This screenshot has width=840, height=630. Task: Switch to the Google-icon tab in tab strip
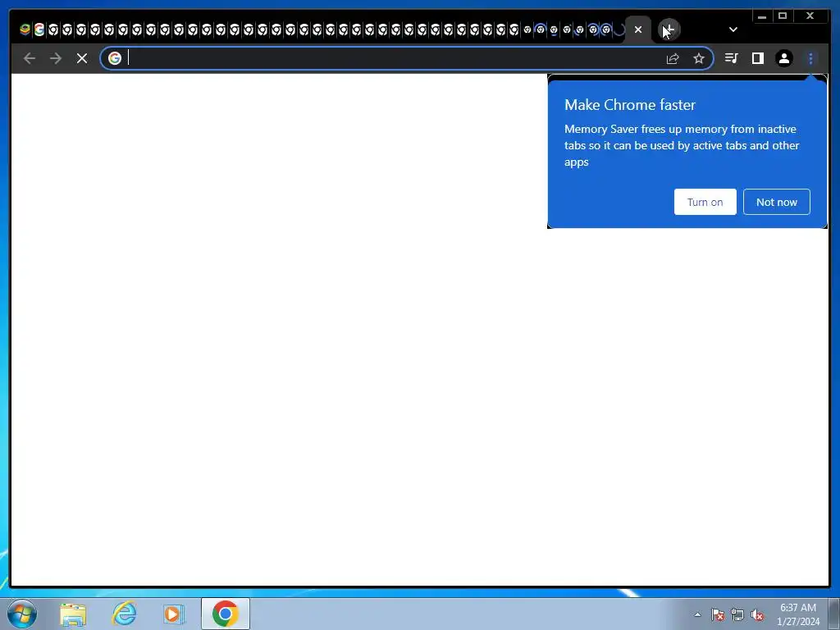click(x=39, y=30)
